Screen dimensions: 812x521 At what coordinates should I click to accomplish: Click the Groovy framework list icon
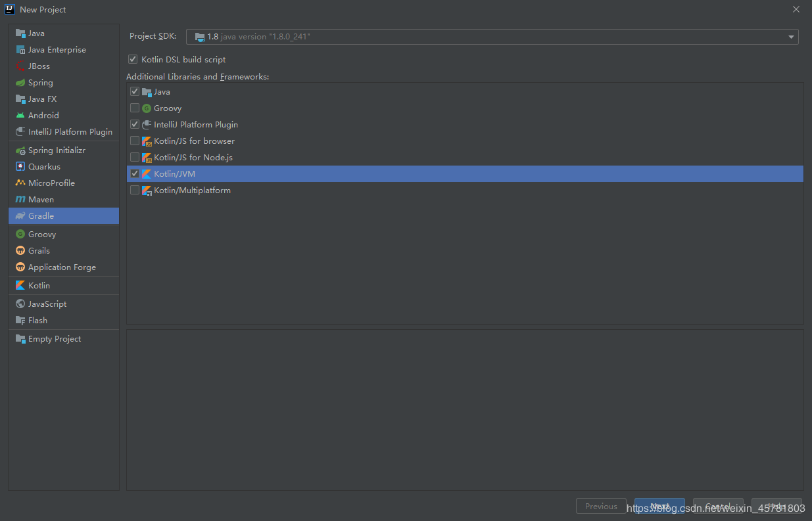click(x=147, y=108)
